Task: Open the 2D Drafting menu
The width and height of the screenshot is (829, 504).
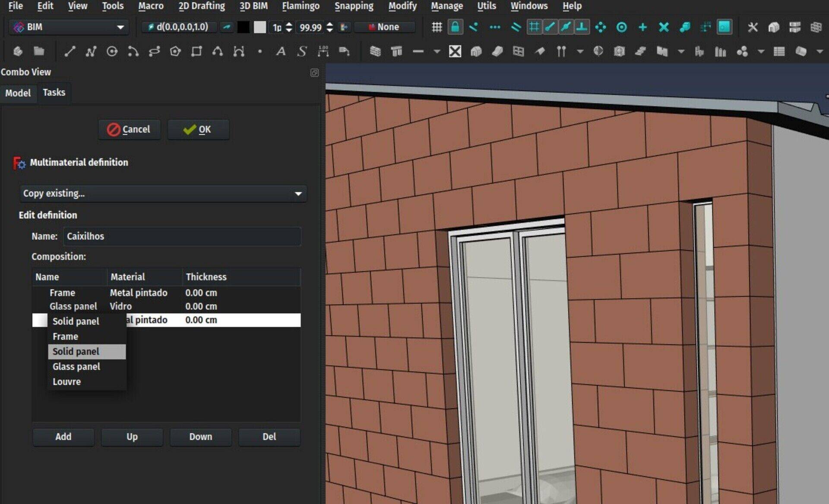Action: 202,6
